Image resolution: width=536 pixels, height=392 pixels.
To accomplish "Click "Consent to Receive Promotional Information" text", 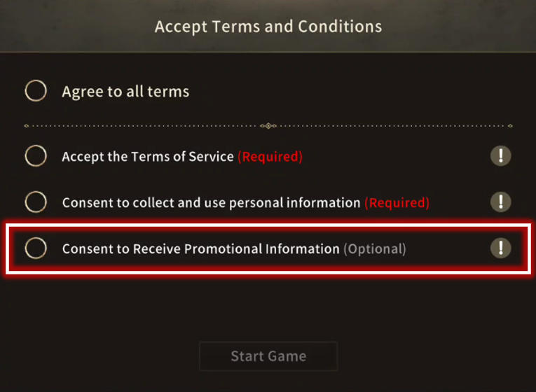I will click(200, 248).
